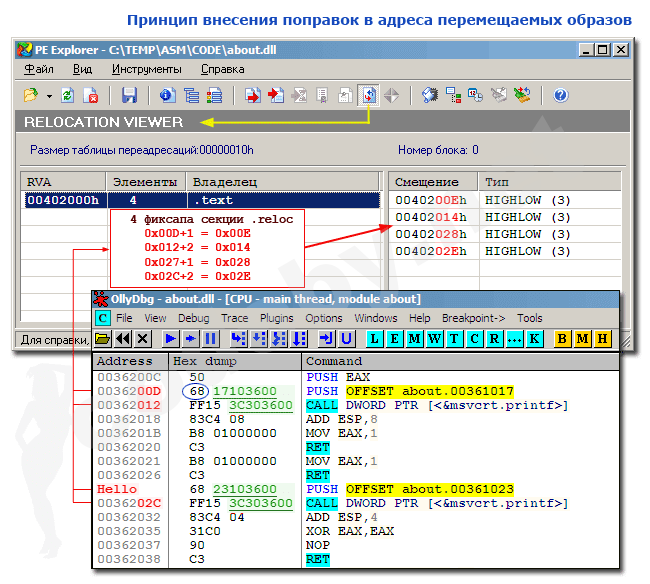Open the dropdown arrow beside Open File
Screen dimensions: 650x584
tap(49, 96)
